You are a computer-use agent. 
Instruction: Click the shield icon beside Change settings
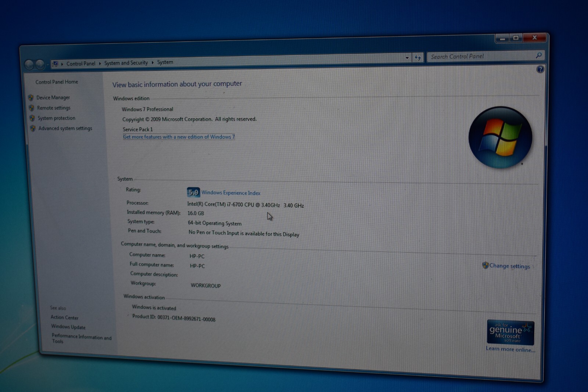tap(485, 265)
